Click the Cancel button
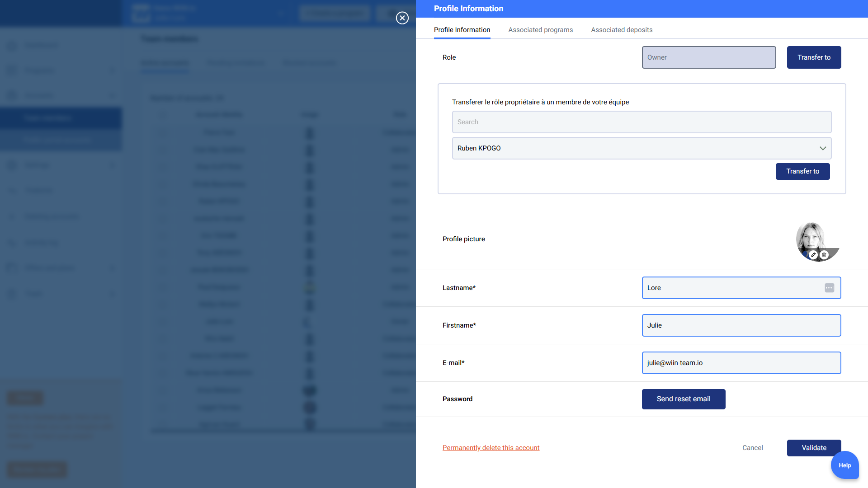868x488 pixels. [752, 448]
